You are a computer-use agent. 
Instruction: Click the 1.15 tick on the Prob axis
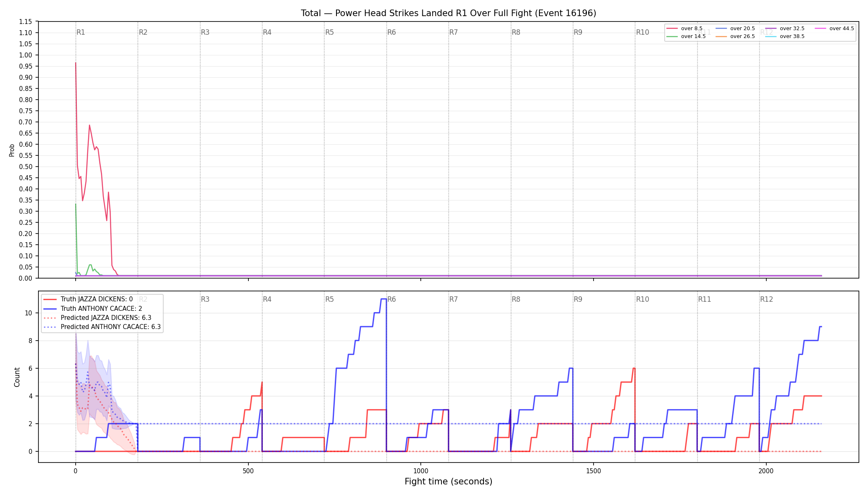pos(26,21)
